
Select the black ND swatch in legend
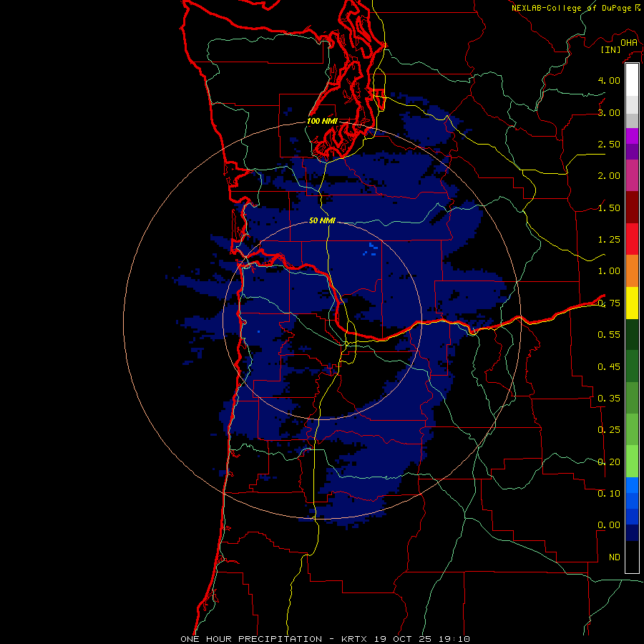632,557
